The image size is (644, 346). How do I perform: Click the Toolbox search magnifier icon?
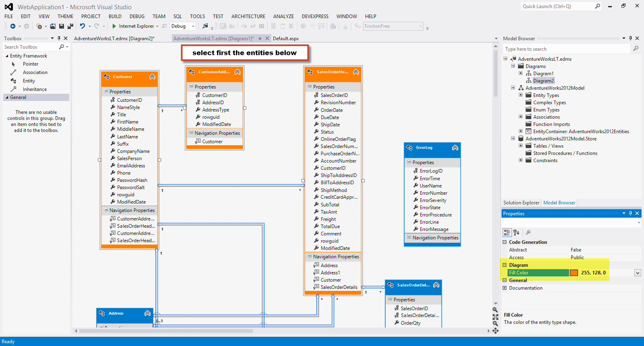point(62,47)
